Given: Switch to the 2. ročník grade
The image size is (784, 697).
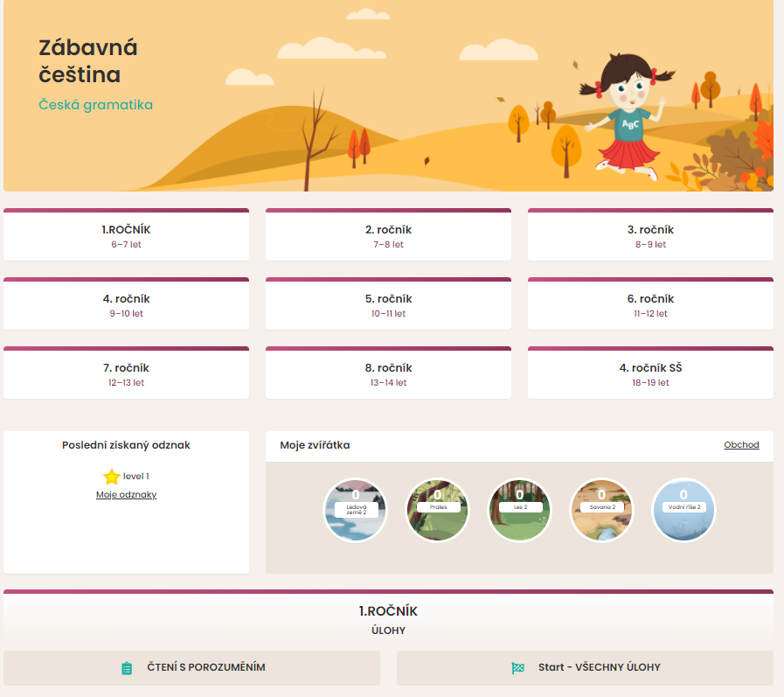Looking at the screenshot, I should pyautogui.click(x=388, y=236).
